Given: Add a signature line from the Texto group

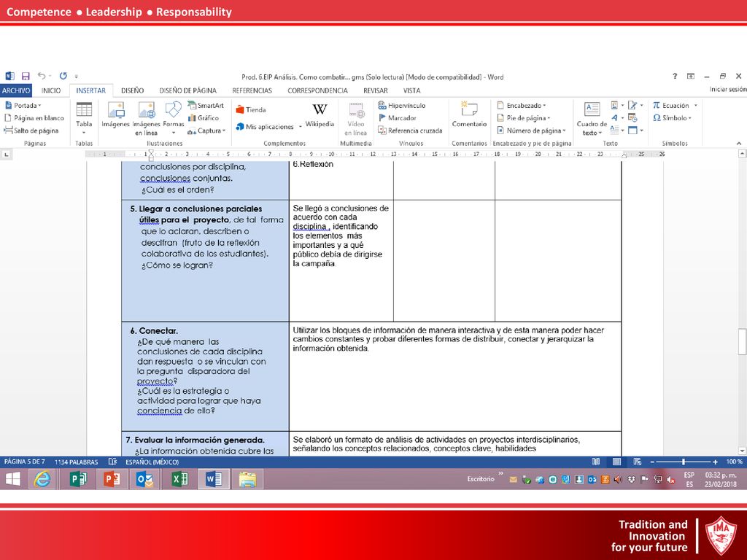Looking at the screenshot, I should pos(635,105).
